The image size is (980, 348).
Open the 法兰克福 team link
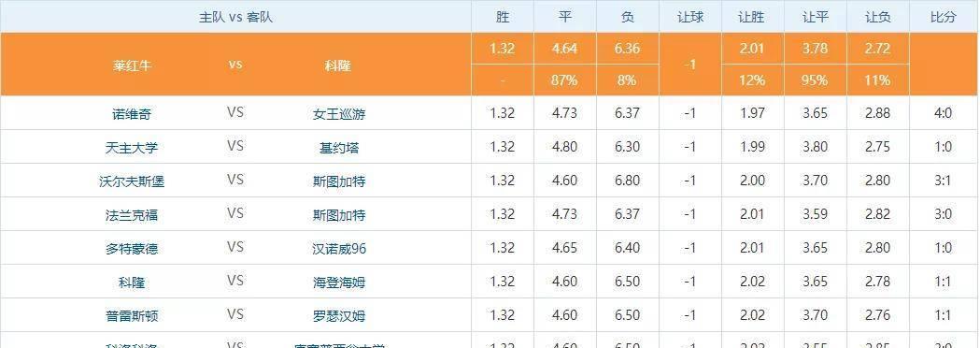tap(132, 215)
